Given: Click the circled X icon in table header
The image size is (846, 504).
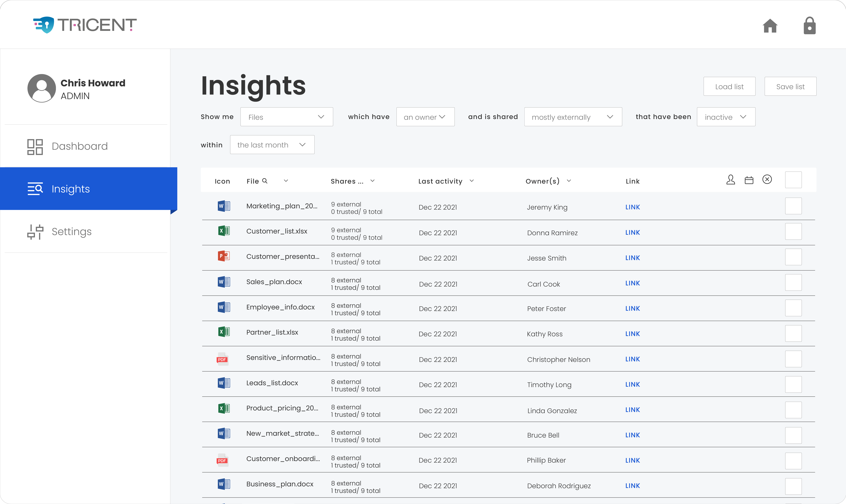Looking at the screenshot, I should pos(767,179).
